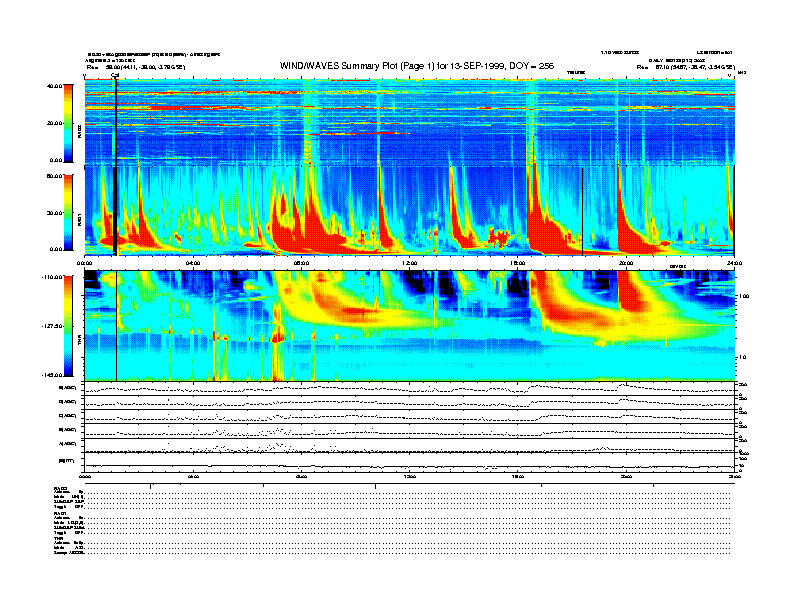
Task: Click the right header line beginning Re = 57.10
Action: 685,67
